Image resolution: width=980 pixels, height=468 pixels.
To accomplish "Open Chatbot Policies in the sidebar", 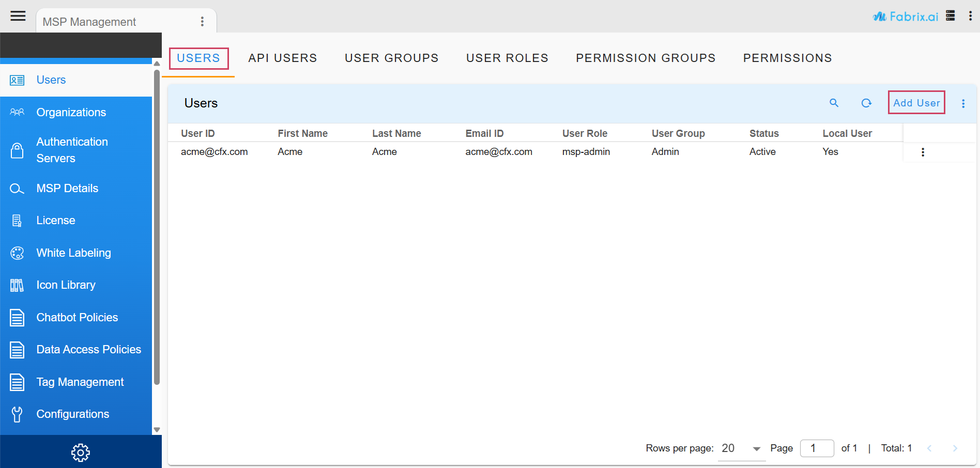I will point(77,317).
